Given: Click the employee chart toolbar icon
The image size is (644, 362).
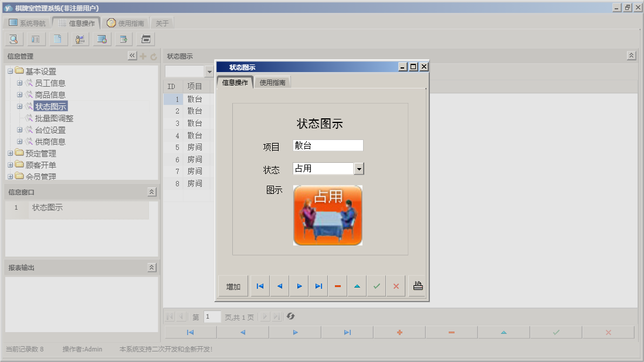Looking at the screenshot, I should click(80, 39).
